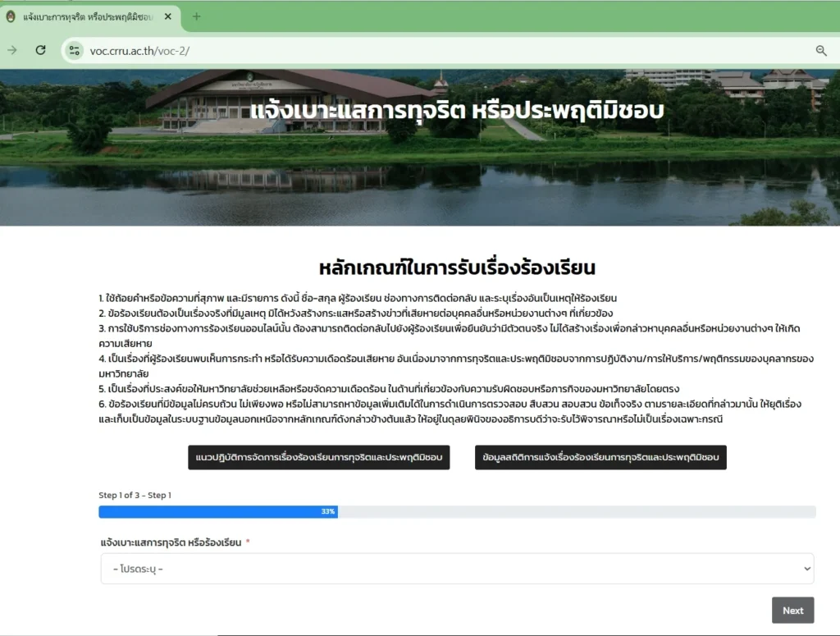Select a complaint category from the combo box
840x636 pixels.
pyautogui.click(x=455, y=568)
